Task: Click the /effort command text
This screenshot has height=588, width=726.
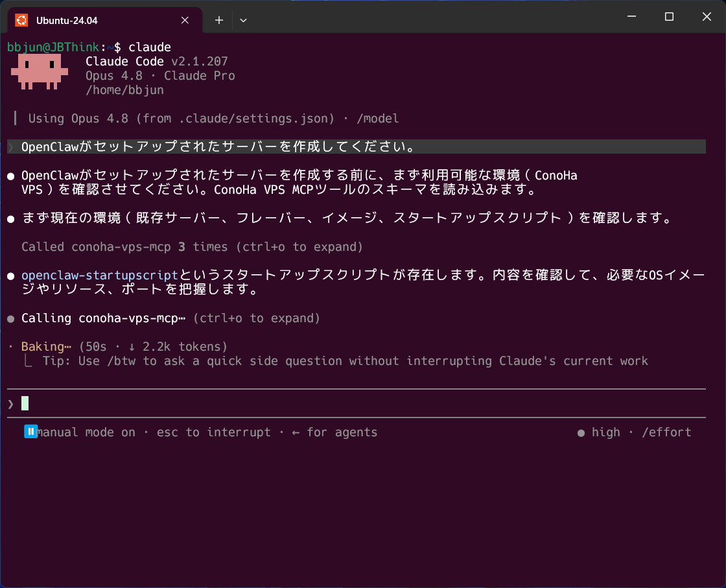Action: pyautogui.click(x=666, y=432)
